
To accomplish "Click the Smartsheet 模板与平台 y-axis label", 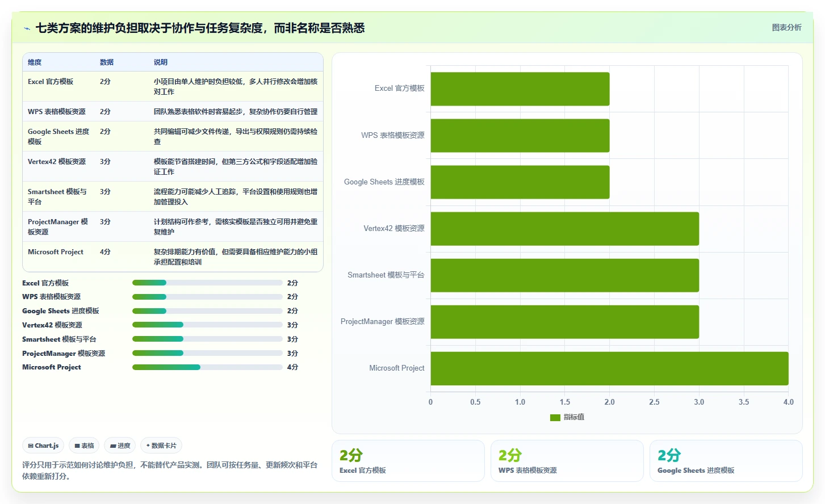I will coord(386,275).
